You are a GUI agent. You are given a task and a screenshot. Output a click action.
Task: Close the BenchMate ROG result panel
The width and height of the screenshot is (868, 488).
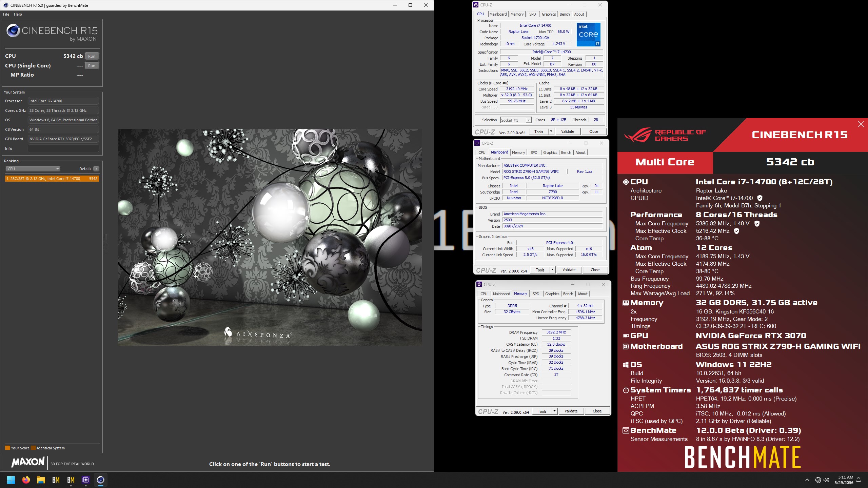click(x=861, y=124)
